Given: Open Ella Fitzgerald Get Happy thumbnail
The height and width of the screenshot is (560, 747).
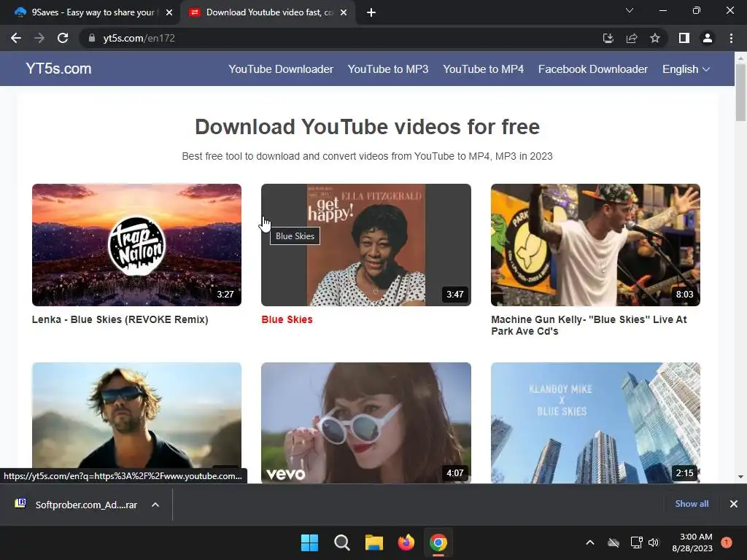Looking at the screenshot, I should coord(366,245).
